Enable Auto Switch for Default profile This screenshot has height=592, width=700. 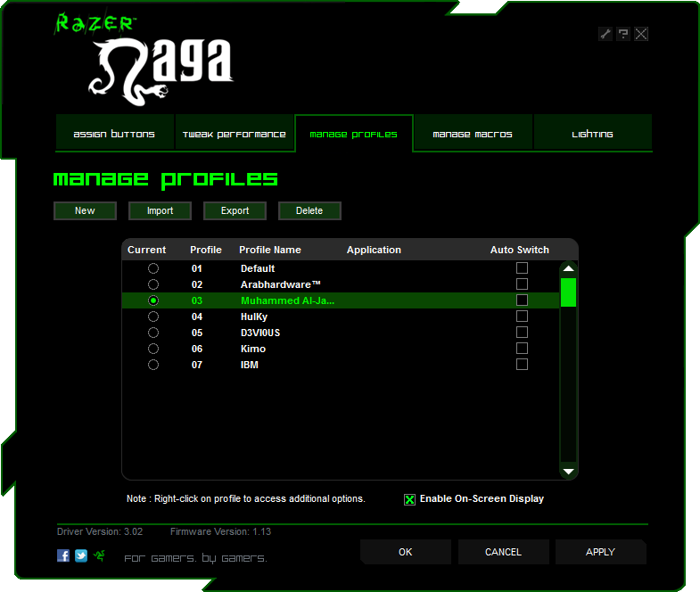[x=522, y=267]
